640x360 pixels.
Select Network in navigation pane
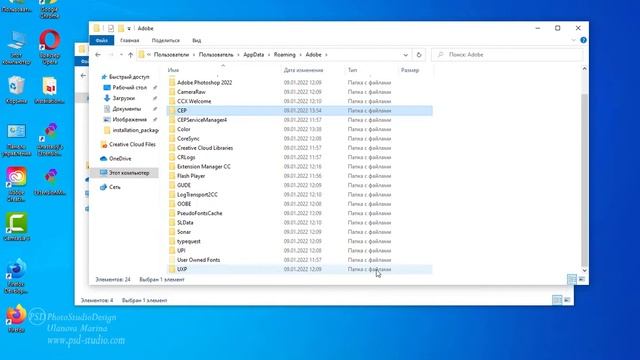[x=110, y=187]
